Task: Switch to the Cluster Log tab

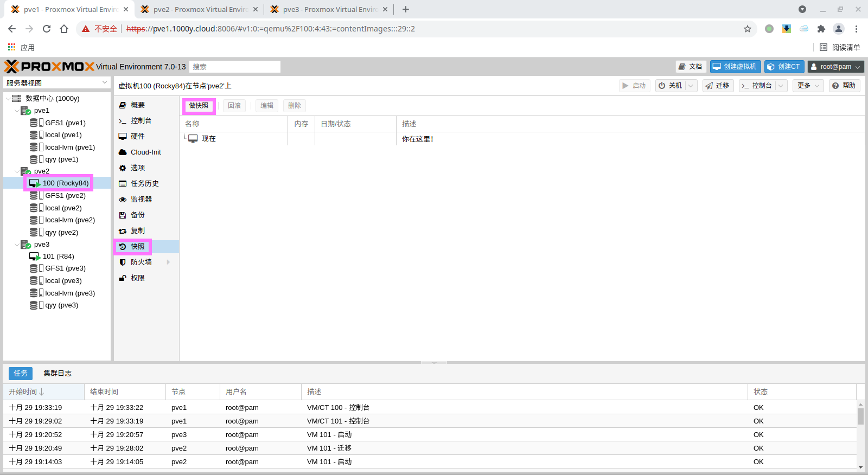Action: tap(58, 373)
